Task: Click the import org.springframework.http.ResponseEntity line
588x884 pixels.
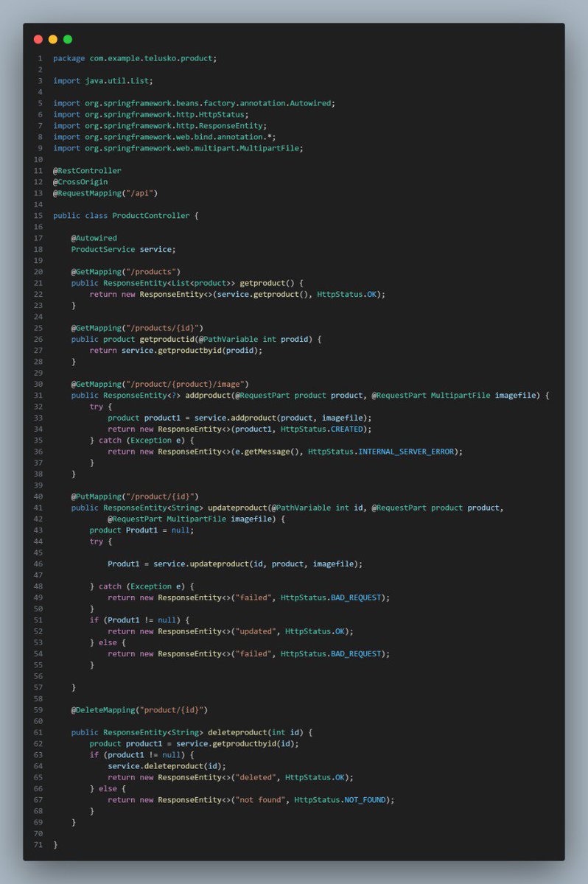Action: [160, 125]
